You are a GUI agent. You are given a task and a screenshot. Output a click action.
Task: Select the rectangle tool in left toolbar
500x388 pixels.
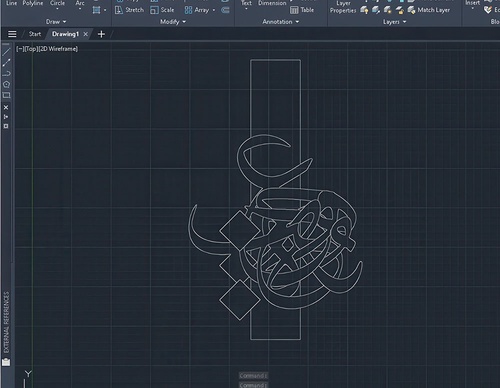[6, 95]
